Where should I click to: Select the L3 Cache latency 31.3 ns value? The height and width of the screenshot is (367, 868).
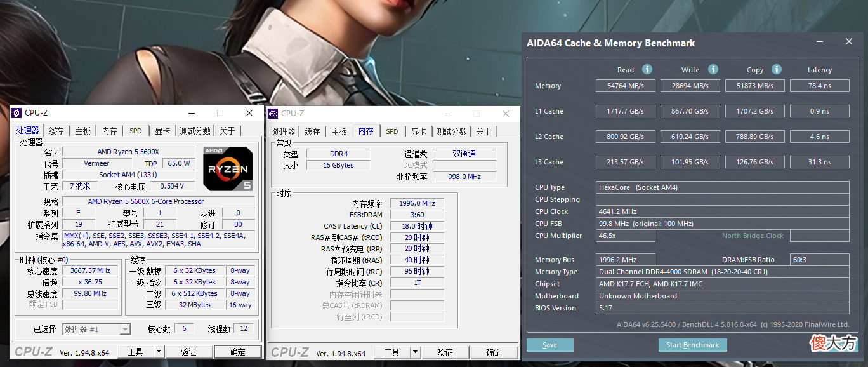tap(820, 162)
